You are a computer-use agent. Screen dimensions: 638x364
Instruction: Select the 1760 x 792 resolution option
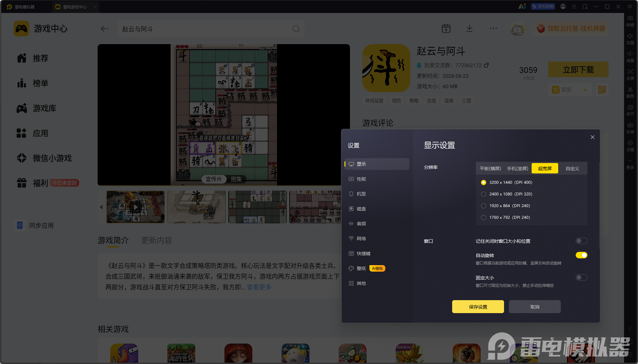[505, 217]
